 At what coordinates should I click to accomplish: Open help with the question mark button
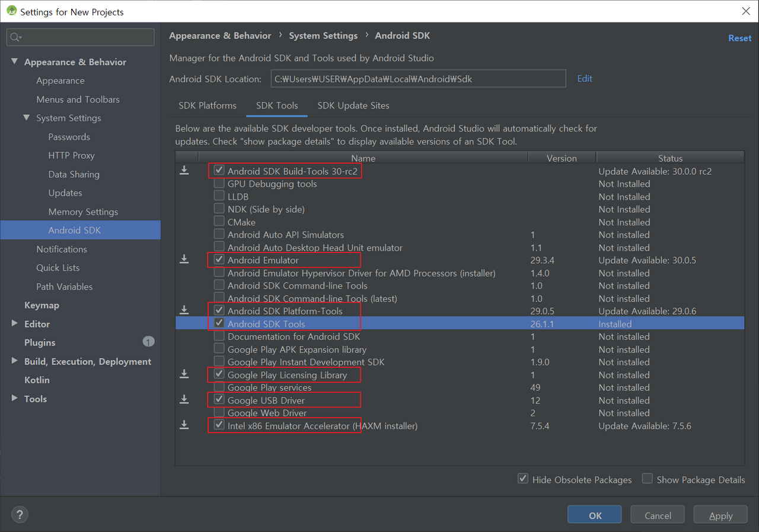click(x=20, y=515)
